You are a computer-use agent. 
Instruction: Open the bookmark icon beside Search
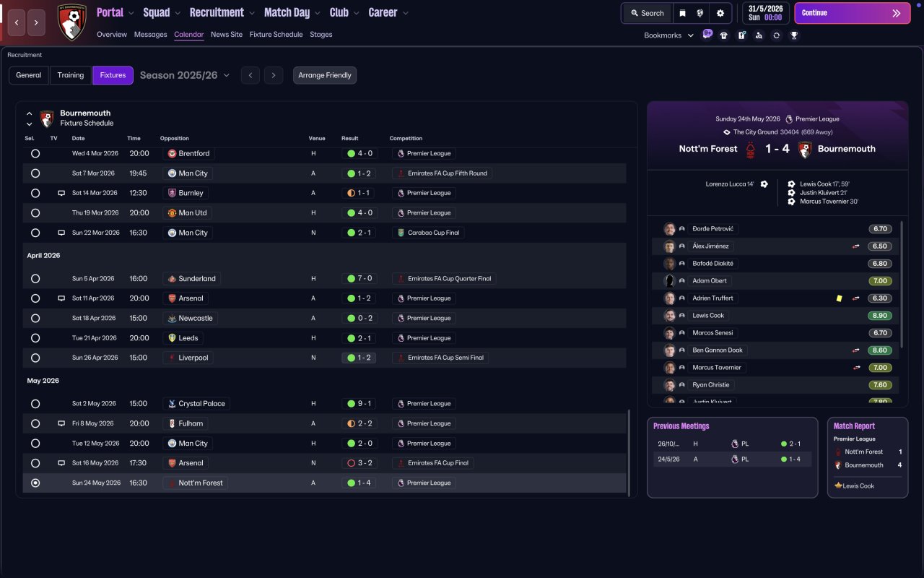(x=682, y=13)
